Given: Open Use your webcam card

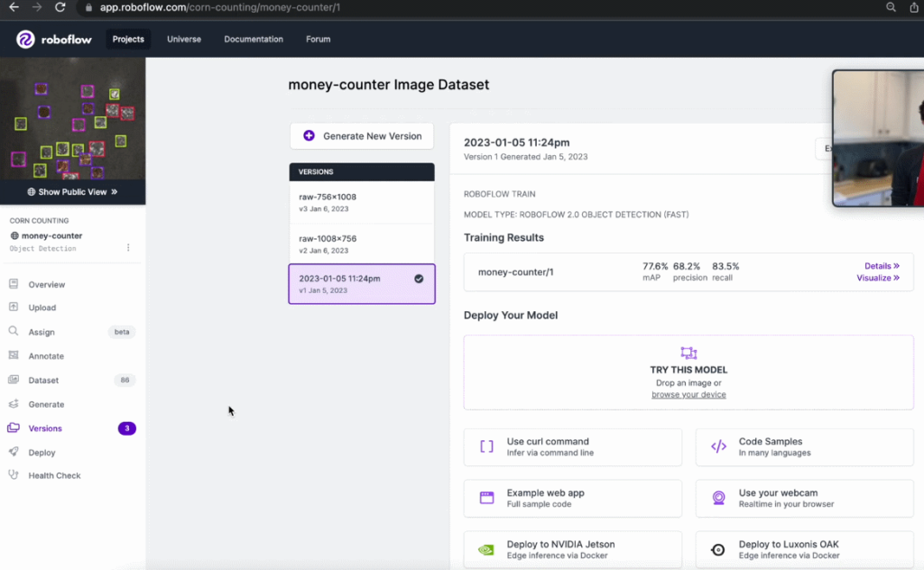Looking at the screenshot, I should click(x=804, y=498).
